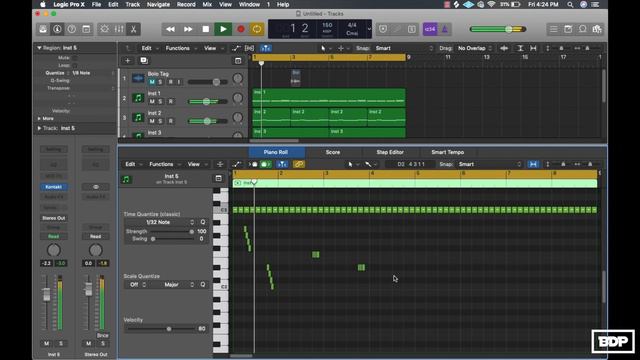Click the Fast Forward transport button
The height and width of the screenshot is (360, 640).
point(188,29)
